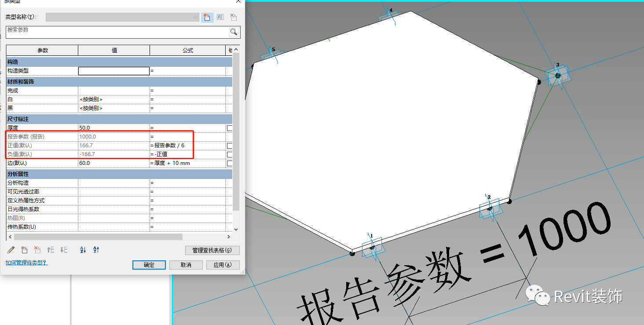Click the search magnifier icon
The height and width of the screenshot is (325, 644).
click(x=234, y=32)
